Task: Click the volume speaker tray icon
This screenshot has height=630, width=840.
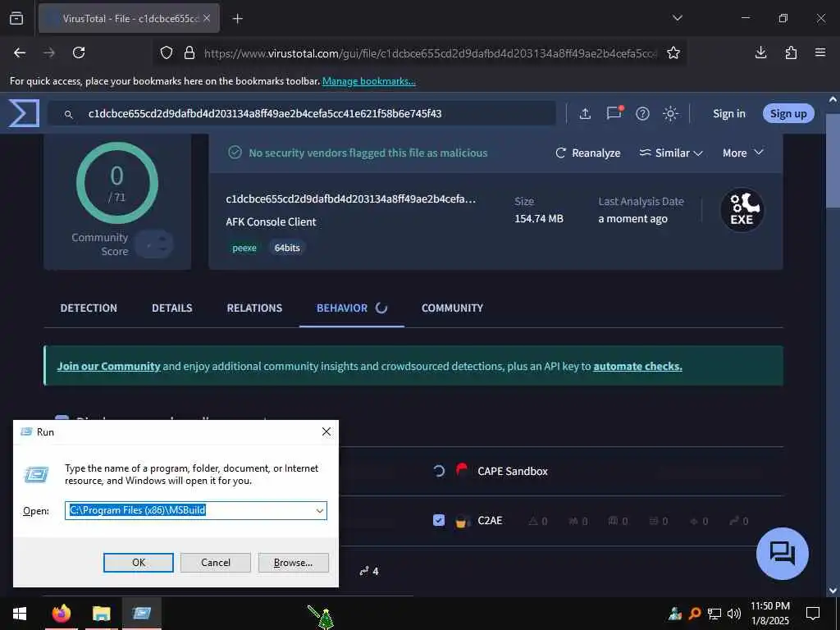Action: 734,614
